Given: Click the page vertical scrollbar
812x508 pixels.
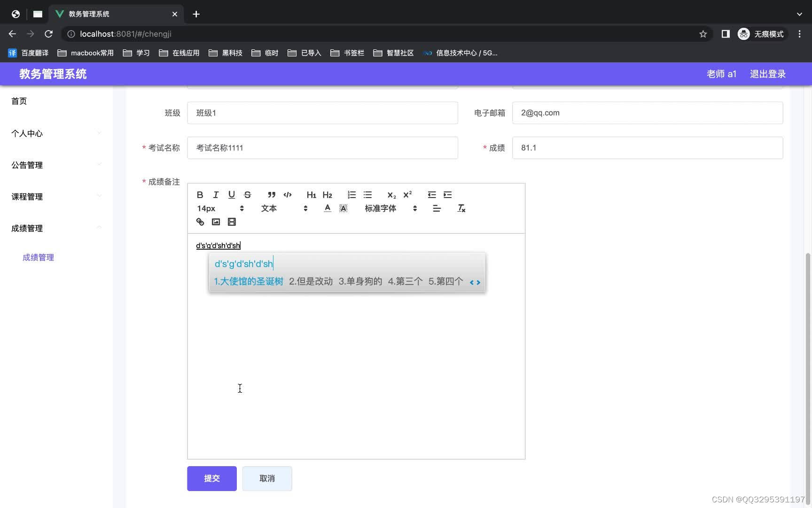Looking at the screenshot, I should (808, 379).
